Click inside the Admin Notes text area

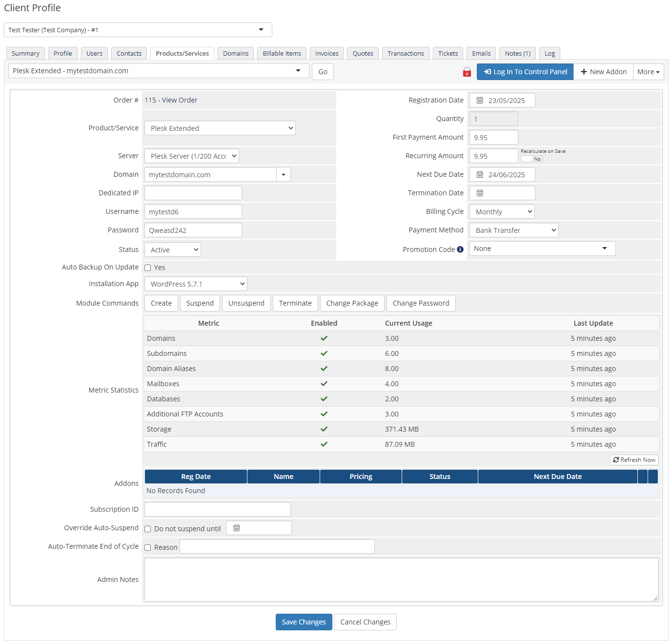pos(400,579)
